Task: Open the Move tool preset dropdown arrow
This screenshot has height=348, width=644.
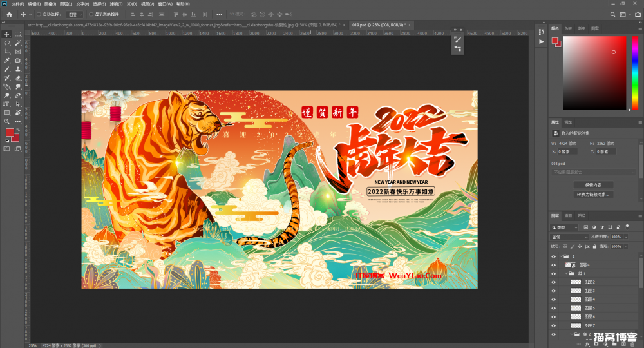Action: 30,14
